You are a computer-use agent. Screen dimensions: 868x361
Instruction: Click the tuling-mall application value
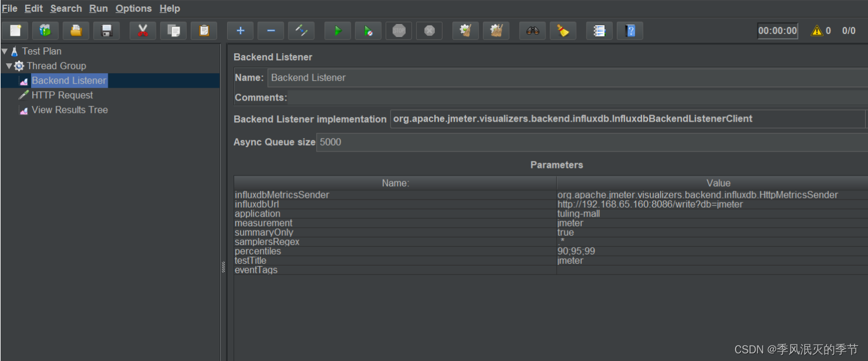coord(712,214)
